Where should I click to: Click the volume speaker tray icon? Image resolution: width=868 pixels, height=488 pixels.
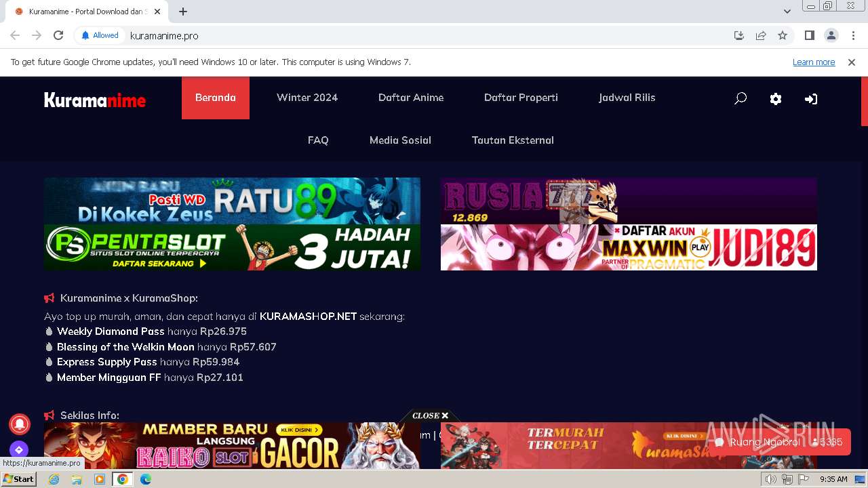coord(771,479)
